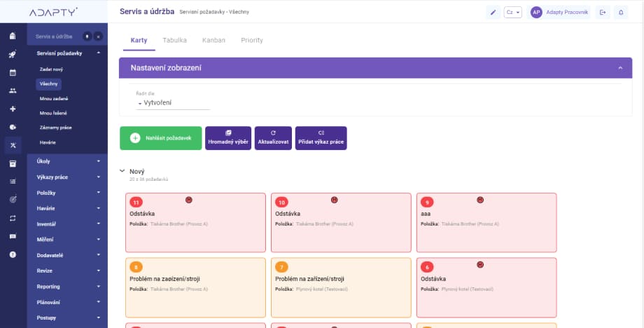
Task: Click the ADAPTY logo
Action: [x=53, y=12]
